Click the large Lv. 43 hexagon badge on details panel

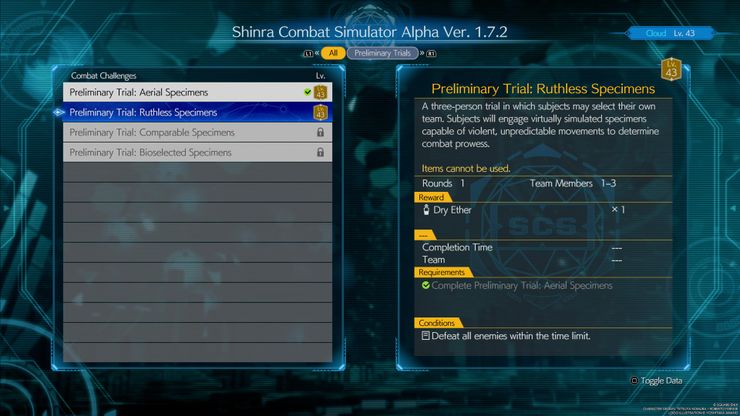click(x=671, y=69)
